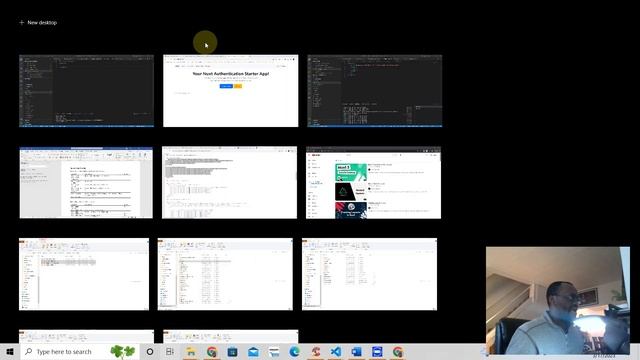Open the Mail app taskbar icon
Screen dimensions: 640x360
(x=253, y=351)
